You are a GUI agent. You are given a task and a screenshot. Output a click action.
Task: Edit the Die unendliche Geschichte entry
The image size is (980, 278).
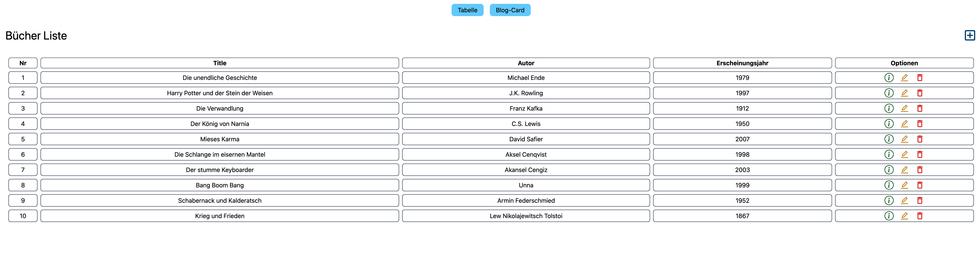[x=904, y=78]
